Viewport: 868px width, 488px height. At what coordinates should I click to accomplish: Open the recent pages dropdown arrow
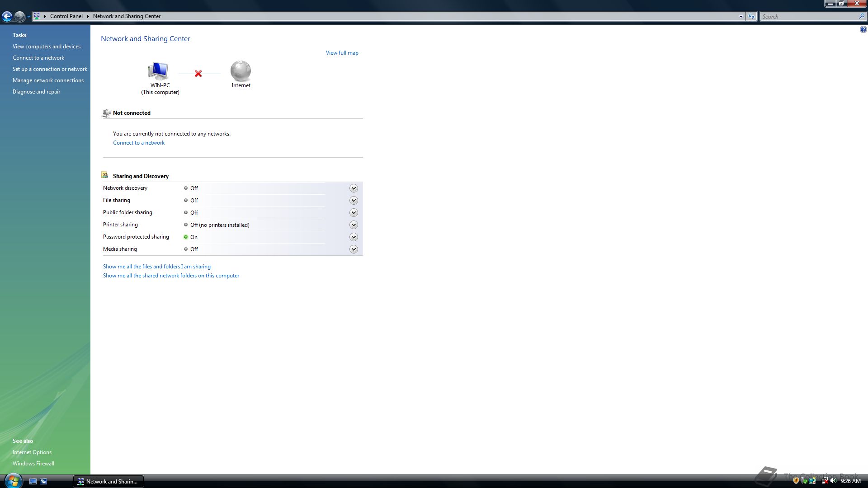(28, 17)
